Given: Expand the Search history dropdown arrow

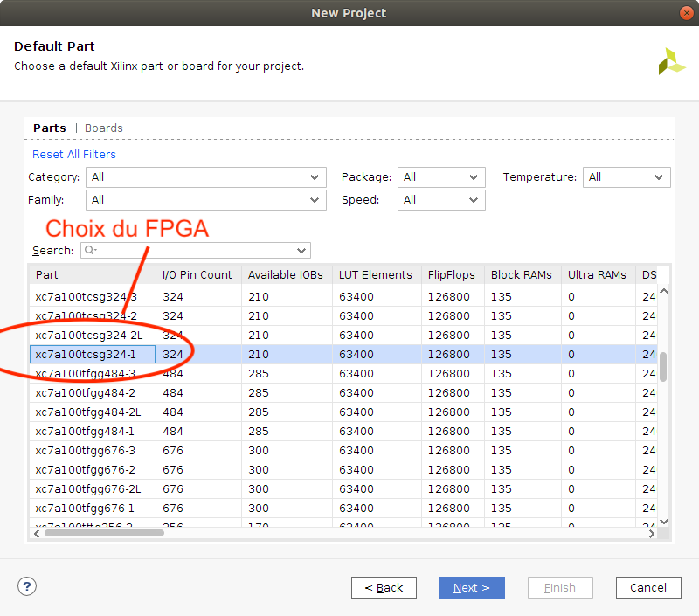Looking at the screenshot, I should [301, 251].
